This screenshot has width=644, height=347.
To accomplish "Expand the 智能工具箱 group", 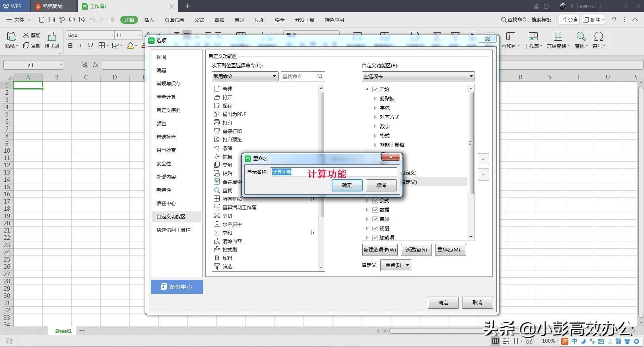I will click(x=375, y=145).
